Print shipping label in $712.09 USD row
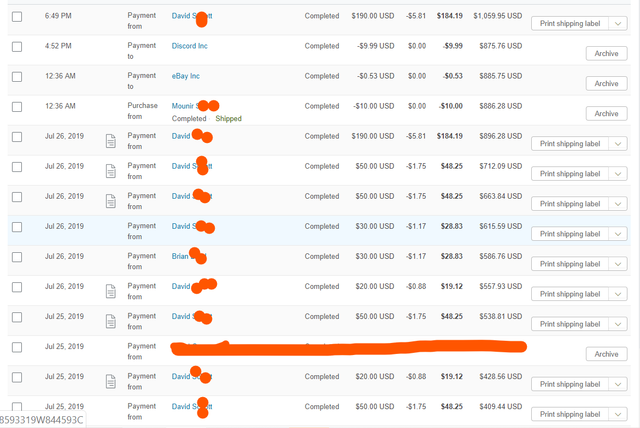640x428 pixels. point(570,174)
